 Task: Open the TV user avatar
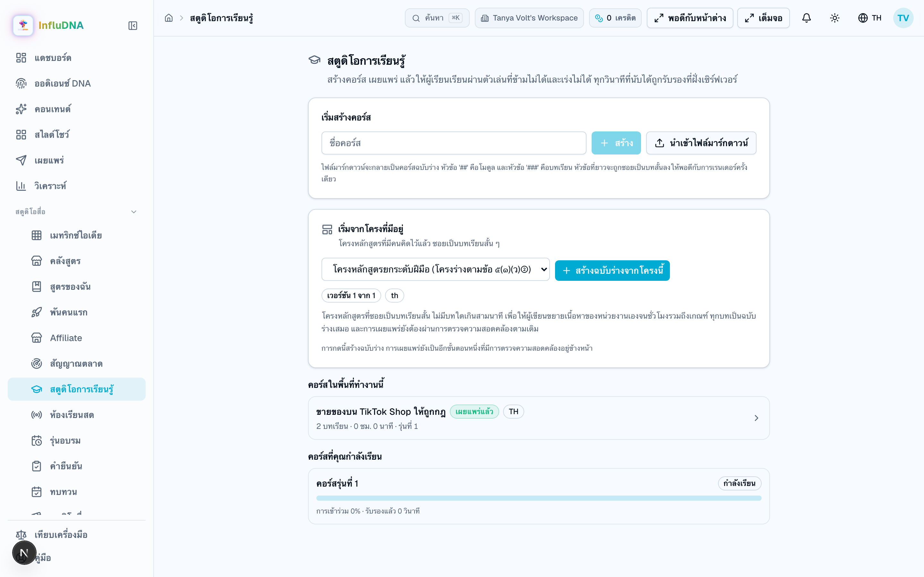903,18
